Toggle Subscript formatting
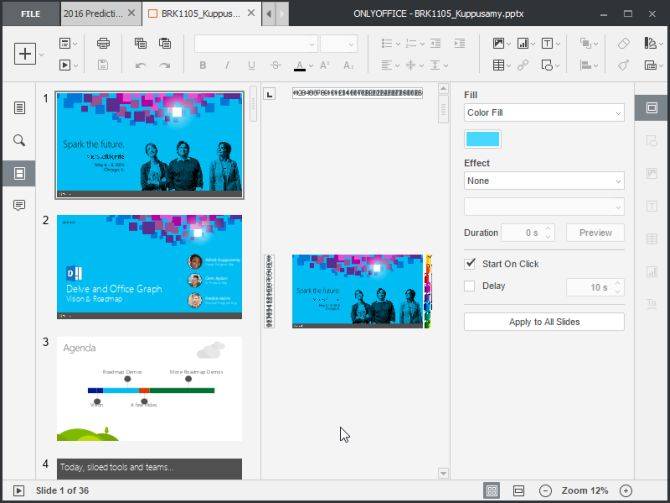Image resolution: width=670 pixels, height=503 pixels. point(348,65)
